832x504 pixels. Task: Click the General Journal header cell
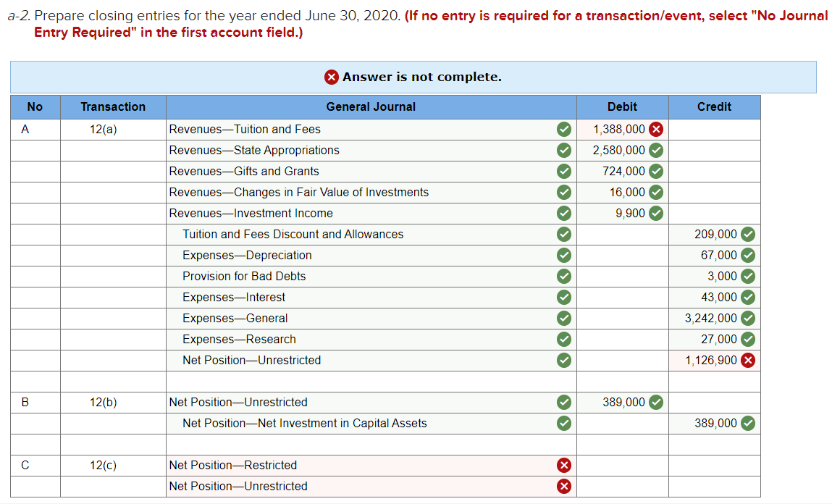coord(371,106)
